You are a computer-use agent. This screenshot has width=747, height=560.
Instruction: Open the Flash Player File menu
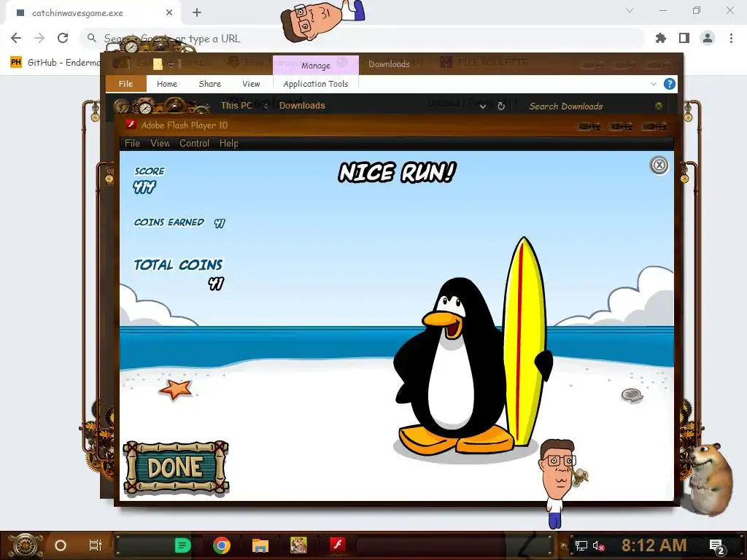[x=132, y=144]
